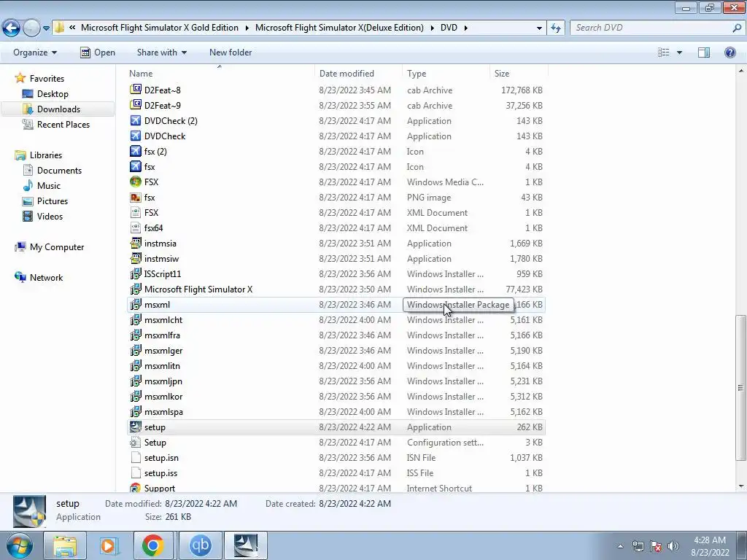
Task: Select the fsx PNG image icon
Action: click(136, 197)
